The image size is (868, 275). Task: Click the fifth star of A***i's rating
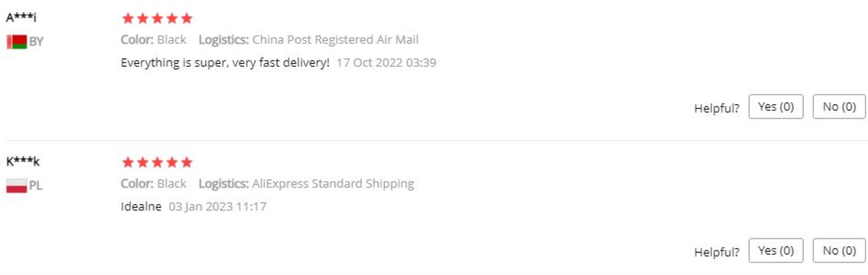pos(187,18)
